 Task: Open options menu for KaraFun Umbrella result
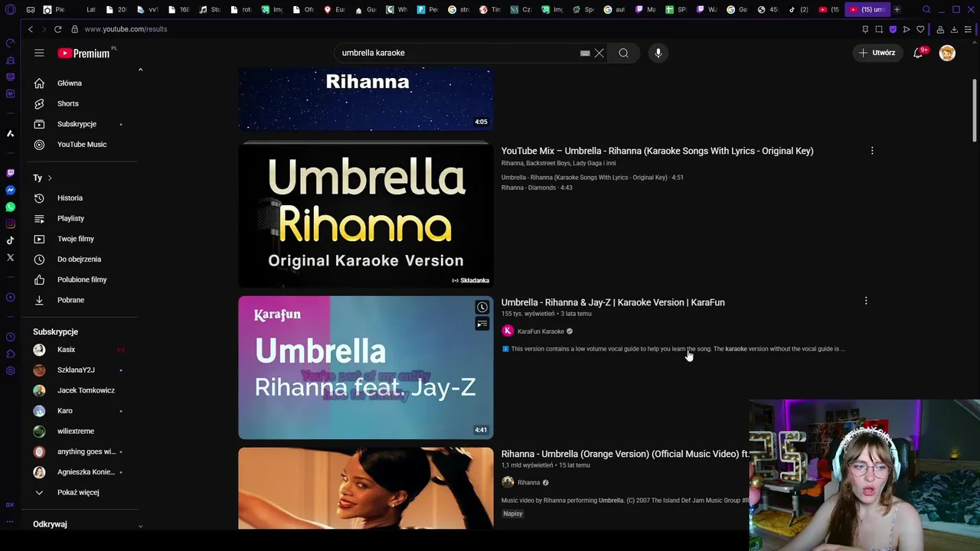[x=866, y=301]
